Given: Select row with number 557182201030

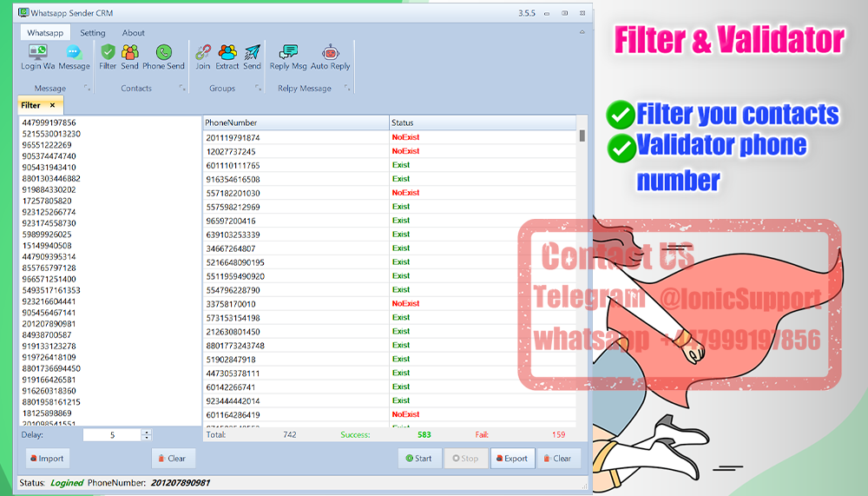Looking at the screenshot, I should 390,193.
